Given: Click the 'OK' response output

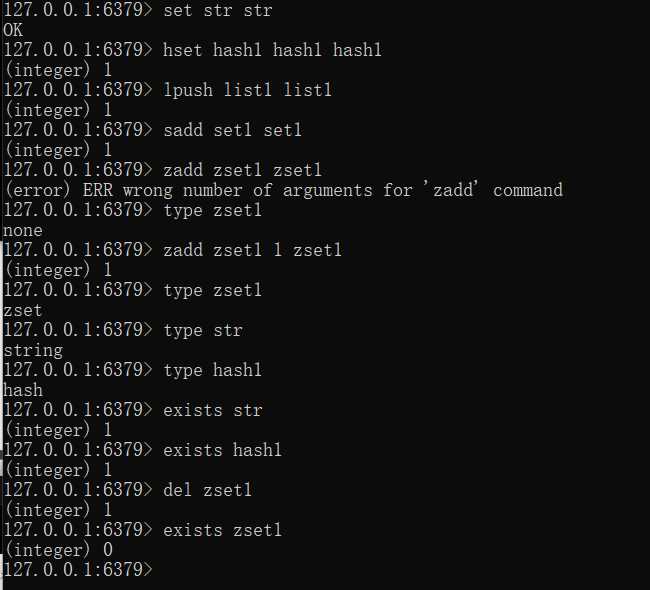Looking at the screenshot, I should [13, 30].
